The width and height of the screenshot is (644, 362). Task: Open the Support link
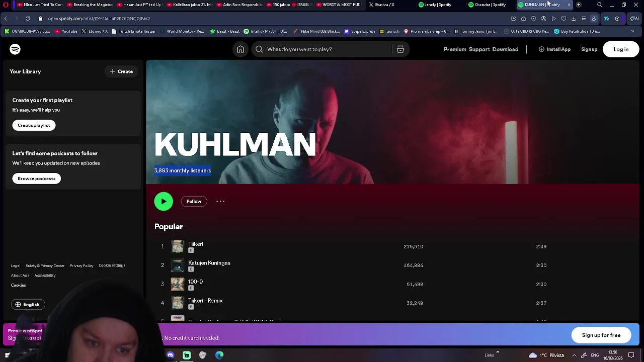tap(479, 49)
